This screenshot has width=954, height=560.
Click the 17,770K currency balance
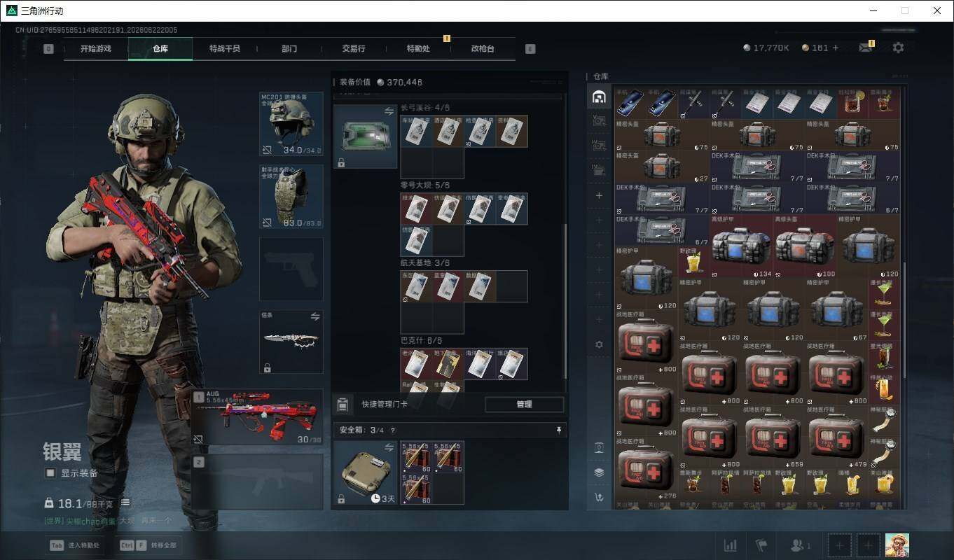tap(766, 48)
